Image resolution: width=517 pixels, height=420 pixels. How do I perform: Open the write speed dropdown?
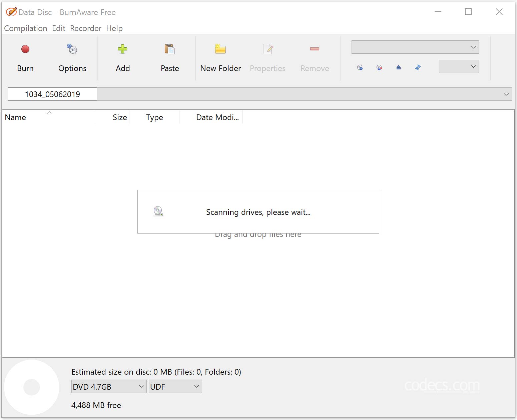pos(459,66)
